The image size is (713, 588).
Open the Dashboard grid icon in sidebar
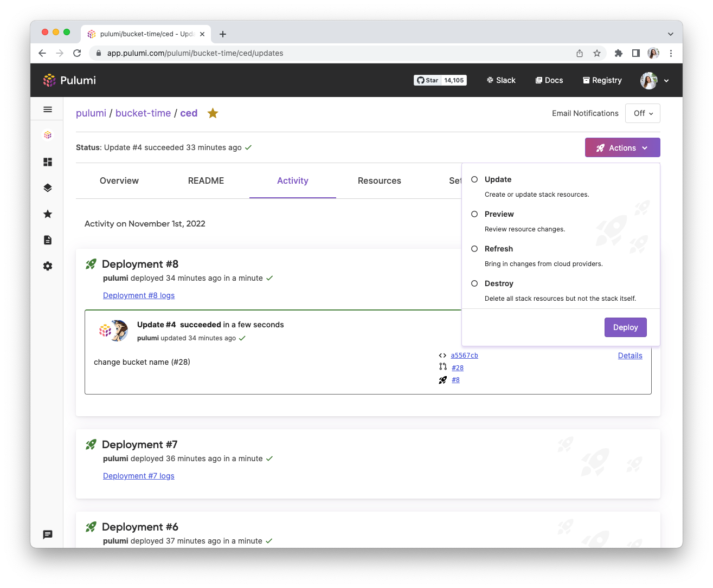pos(48,162)
